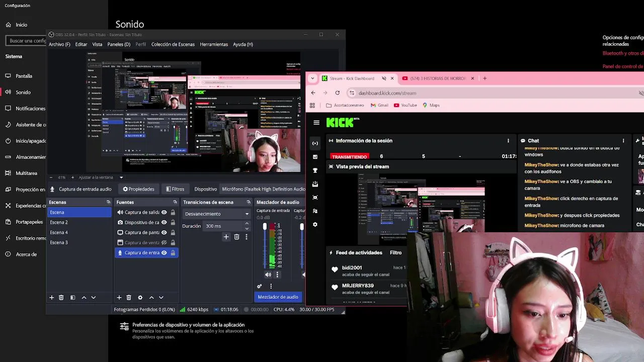
Task: Open Pantalla in Windows settings sidebar
Action: pos(24,76)
